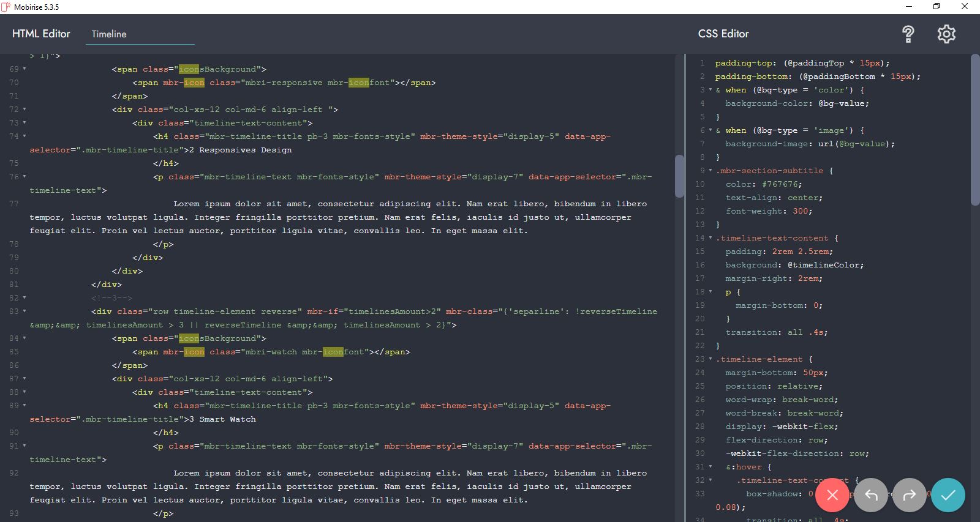Collapse the fold arrow at HTML line 69
This screenshot has height=522, width=980.
[24, 69]
